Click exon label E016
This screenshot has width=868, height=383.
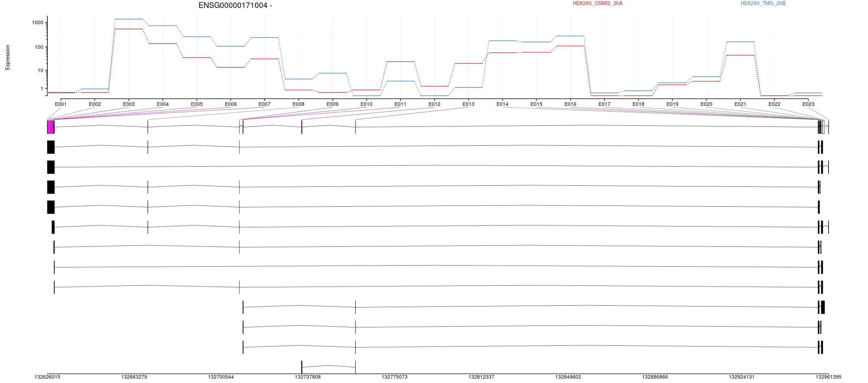click(x=570, y=104)
